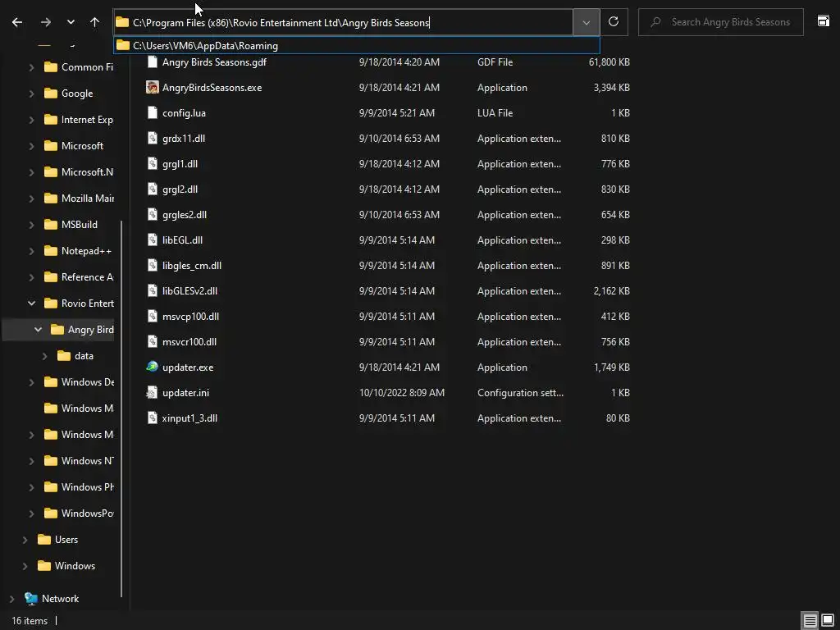This screenshot has height=630, width=840.
Task: Select the grgl2.dll file icon
Action: coord(152,189)
